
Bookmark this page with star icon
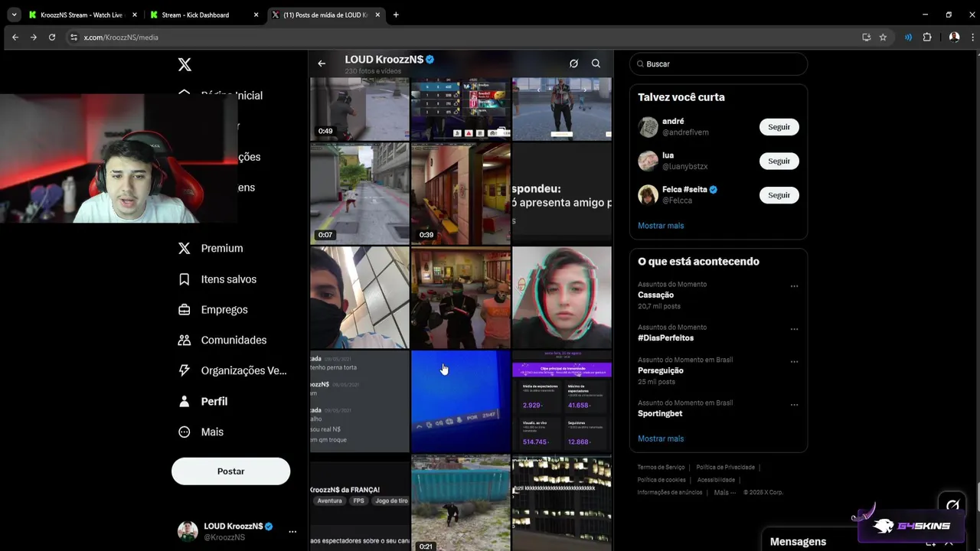click(x=883, y=37)
